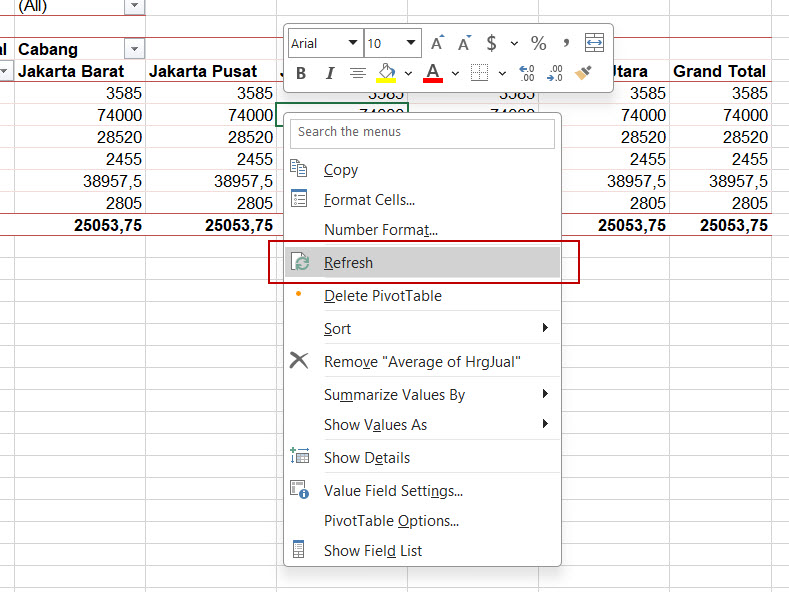Viewport: 789px width, 592px height.
Task: Open the Sort submenu
Action: click(x=337, y=329)
